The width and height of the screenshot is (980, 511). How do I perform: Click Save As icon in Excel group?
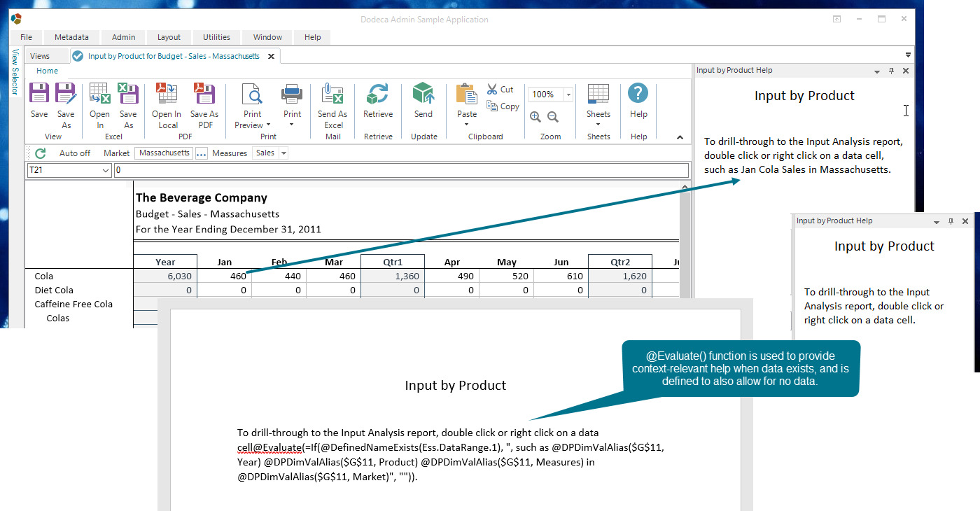point(128,94)
